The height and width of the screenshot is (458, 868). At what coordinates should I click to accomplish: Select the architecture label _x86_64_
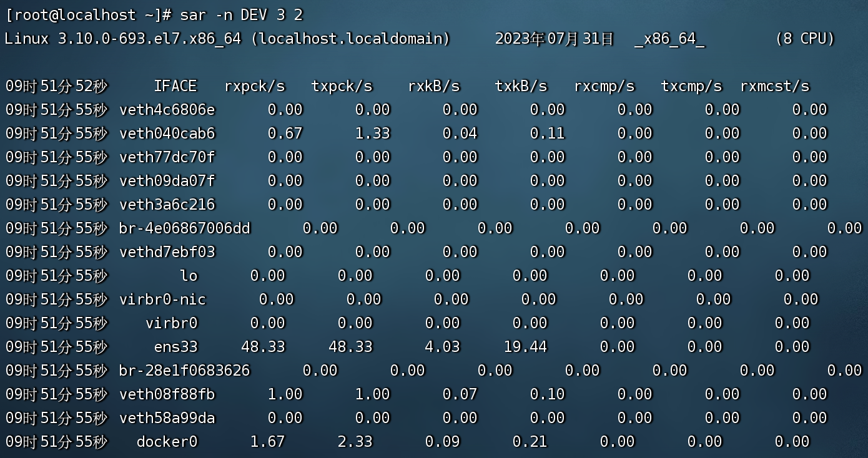pyautogui.click(x=669, y=39)
